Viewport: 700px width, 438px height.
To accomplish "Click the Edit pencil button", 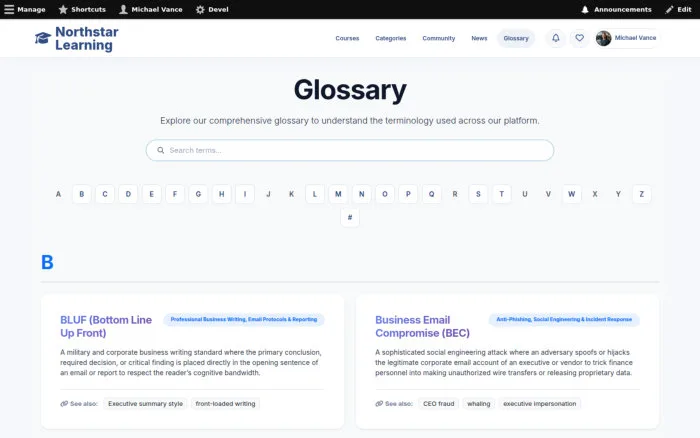I will click(678, 9).
